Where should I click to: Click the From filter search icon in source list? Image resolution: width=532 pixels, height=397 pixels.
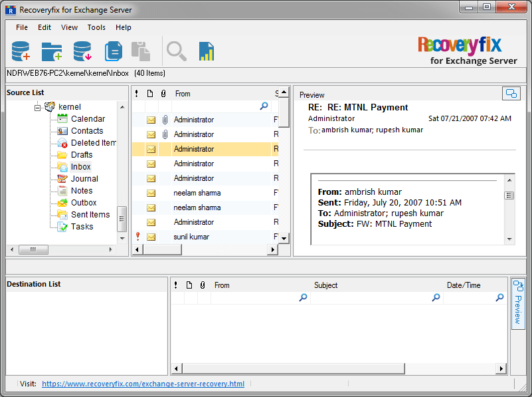264,106
